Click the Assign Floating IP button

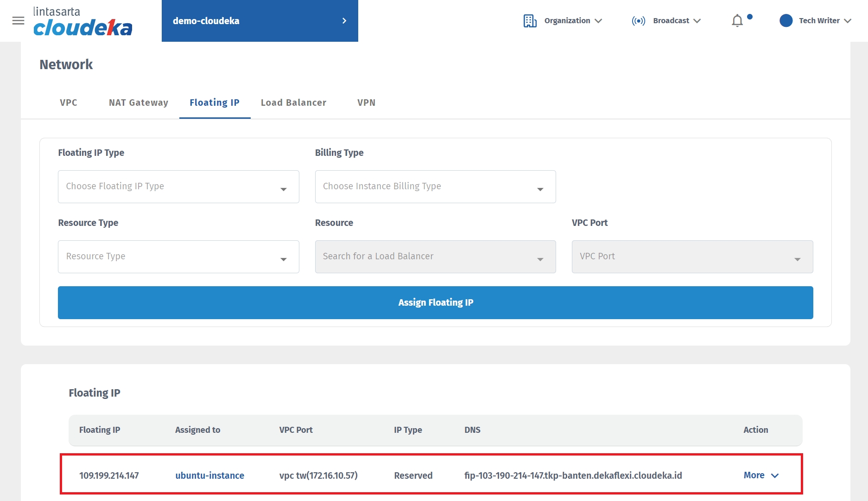(x=435, y=302)
